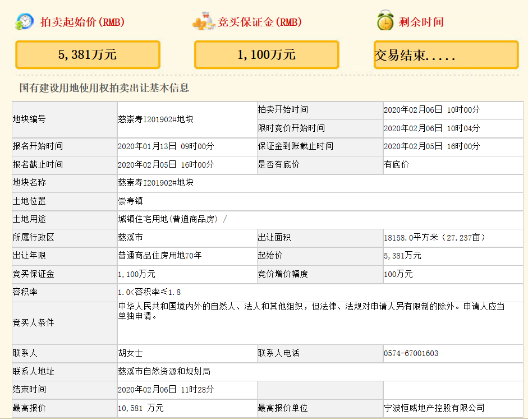
Task: Click the auction starting price clock-money icon
Action: click(x=24, y=21)
